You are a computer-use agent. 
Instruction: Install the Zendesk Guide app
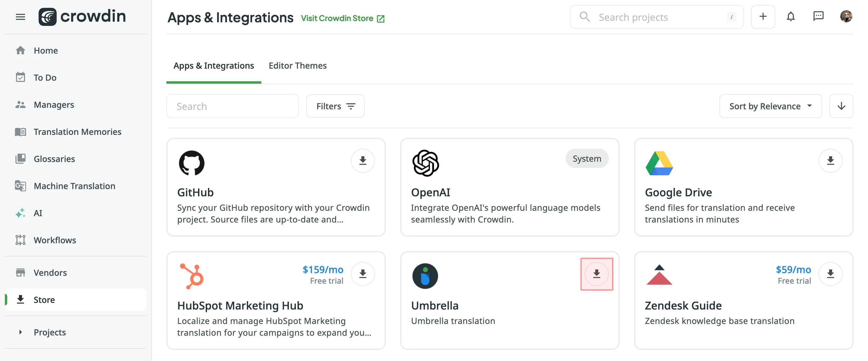click(830, 274)
